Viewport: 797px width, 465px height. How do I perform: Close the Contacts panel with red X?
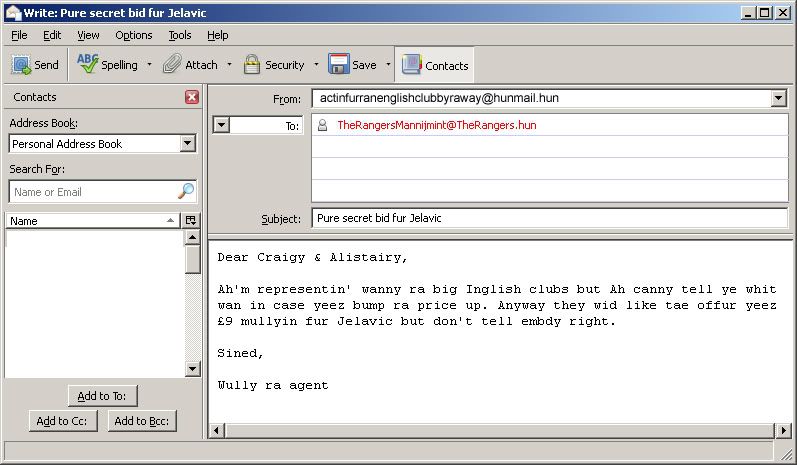coord(192,97)
